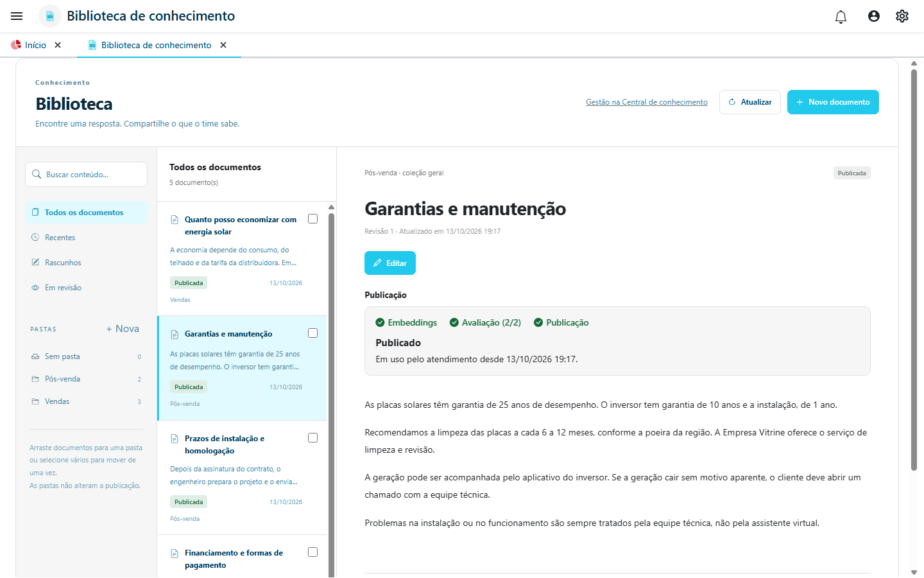Show Todos os documentos filter

coord(87,213)
